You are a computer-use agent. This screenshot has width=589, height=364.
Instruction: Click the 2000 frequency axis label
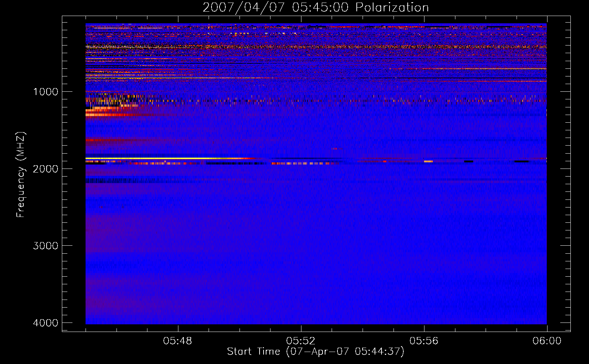(x=46, y=169)
